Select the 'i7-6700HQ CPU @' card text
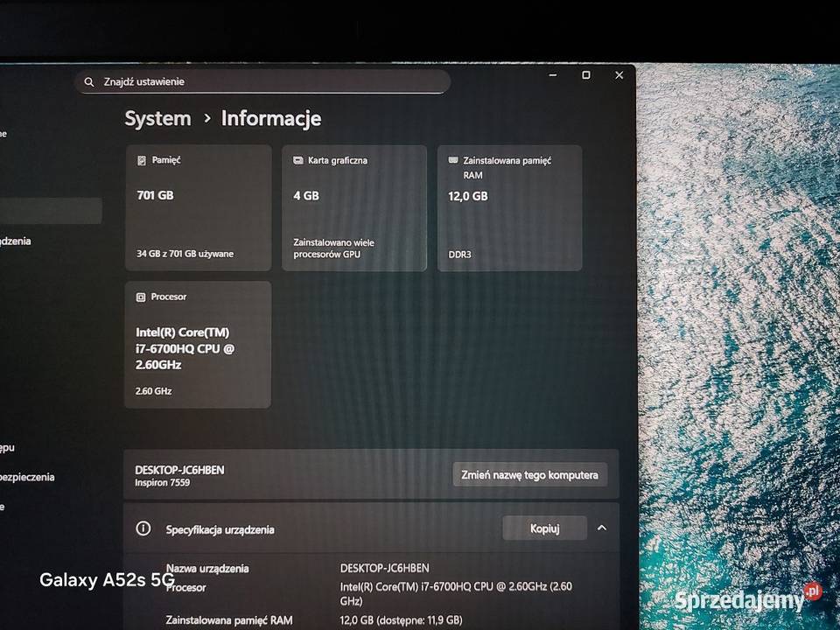Image resolution: width=840 pixels, height=630 pixels. click(x=185, y=349)
